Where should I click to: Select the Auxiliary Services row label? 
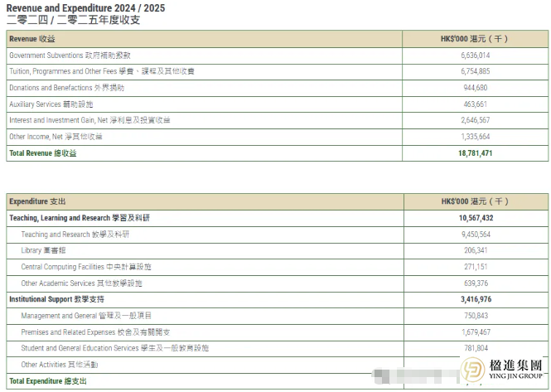click(51, 104)
